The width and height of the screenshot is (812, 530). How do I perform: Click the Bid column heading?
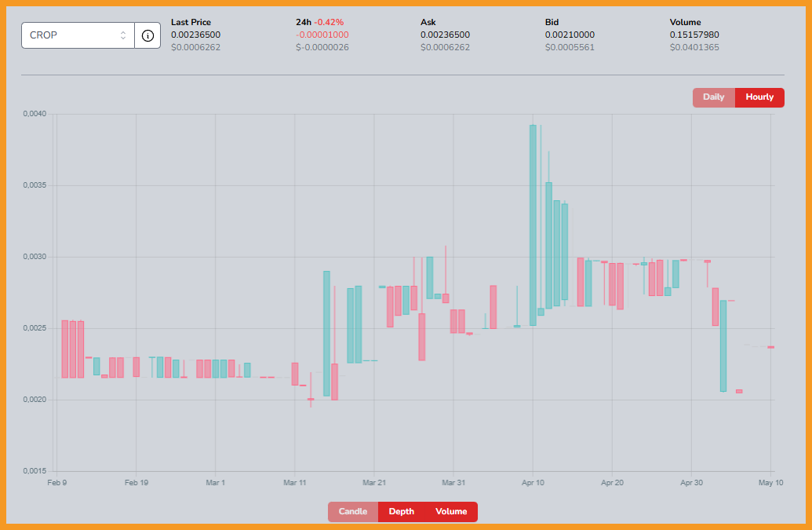coord(552,22)
